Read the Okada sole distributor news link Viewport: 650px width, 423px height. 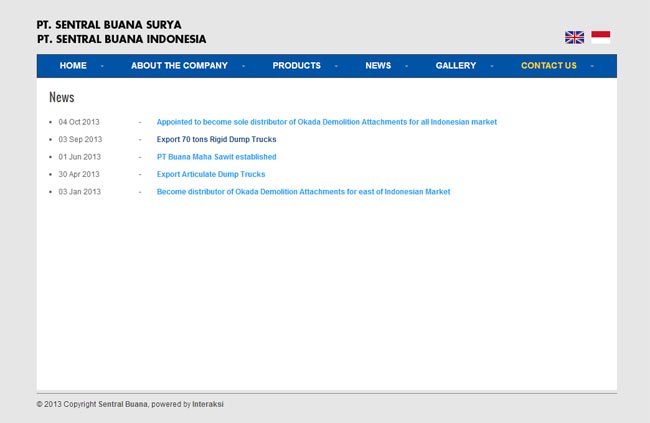click(x=327, y=122)
